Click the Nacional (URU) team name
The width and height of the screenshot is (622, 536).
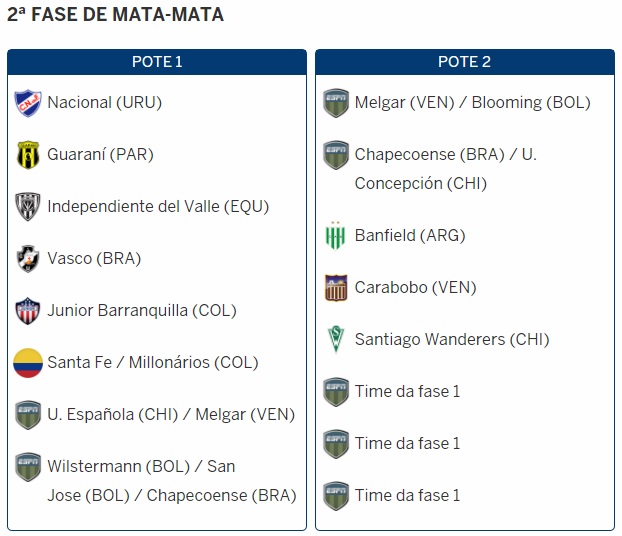pos(104,103)
